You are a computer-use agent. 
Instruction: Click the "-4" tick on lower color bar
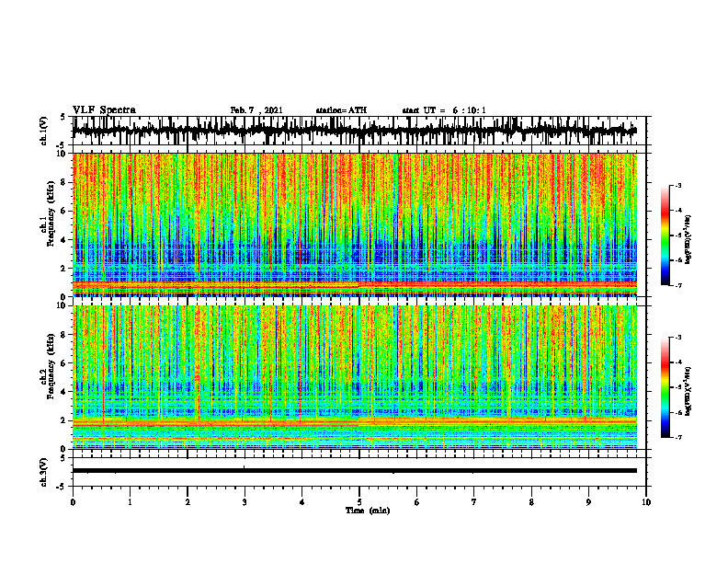click(x=678, y=362)
